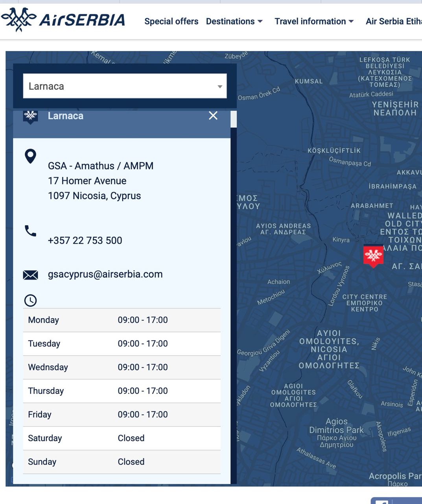Close the Larnaca office panel

pyautogui.click(x=213, y=115)
